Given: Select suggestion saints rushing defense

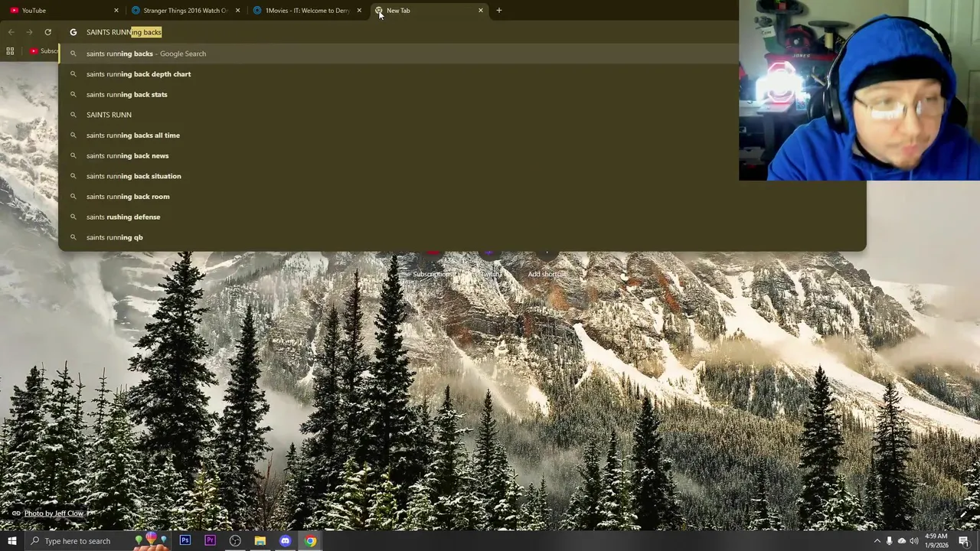Looking at the screenshot, I should click(462, 217).
